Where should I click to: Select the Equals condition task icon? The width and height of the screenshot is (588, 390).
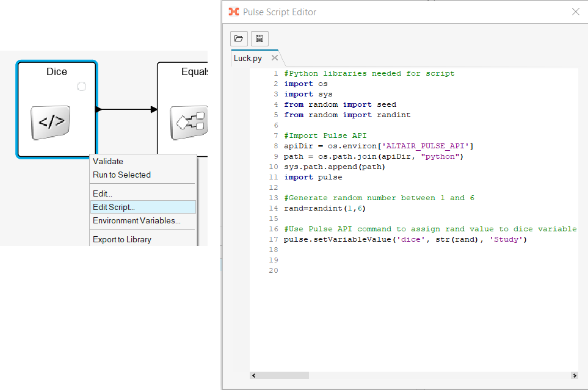[189, 123]
